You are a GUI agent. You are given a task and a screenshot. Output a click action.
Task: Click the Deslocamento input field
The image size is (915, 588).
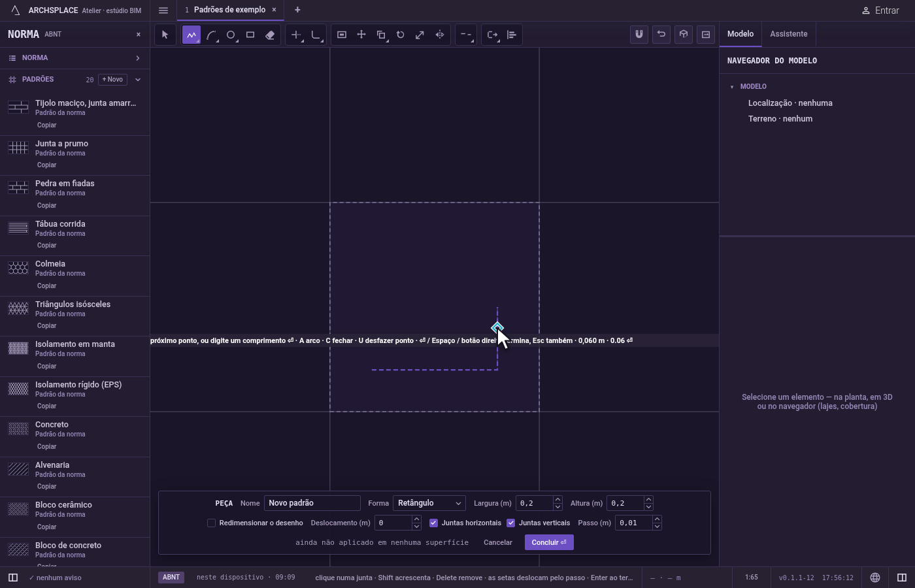pyautogui.click(x=393, y=523)
